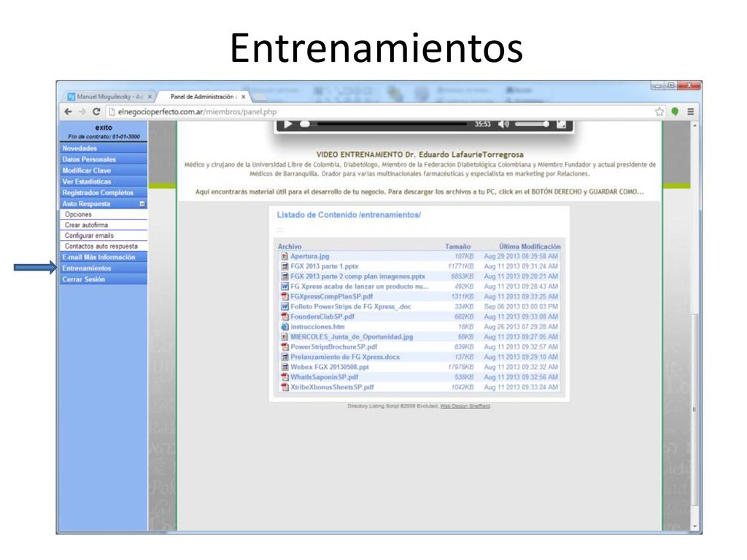Open MIERCOLES_Junta_de_Oportunidad.jpg
This screenshot has width=747, height=560.
[x=352, y=337]
